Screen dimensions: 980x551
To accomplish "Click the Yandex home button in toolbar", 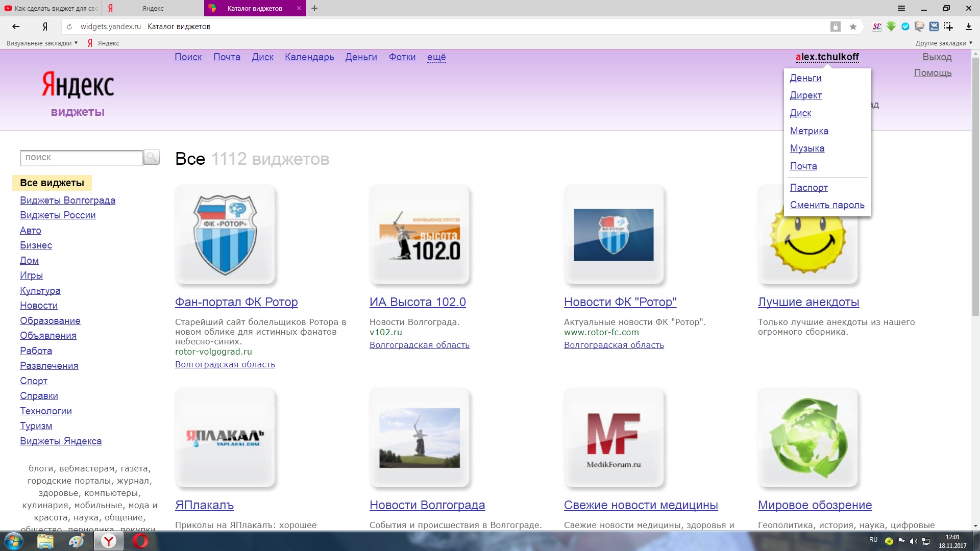I will [x=45, y=27].
